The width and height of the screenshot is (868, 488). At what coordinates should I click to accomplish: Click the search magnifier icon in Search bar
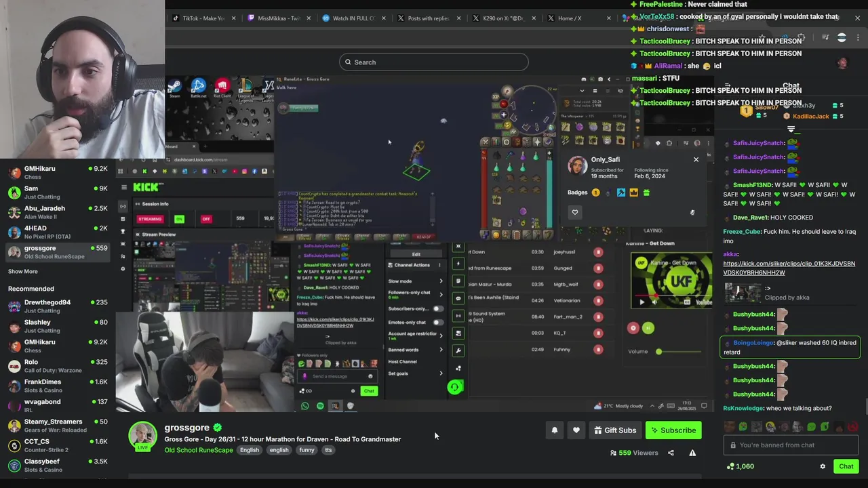click(349, 62)
